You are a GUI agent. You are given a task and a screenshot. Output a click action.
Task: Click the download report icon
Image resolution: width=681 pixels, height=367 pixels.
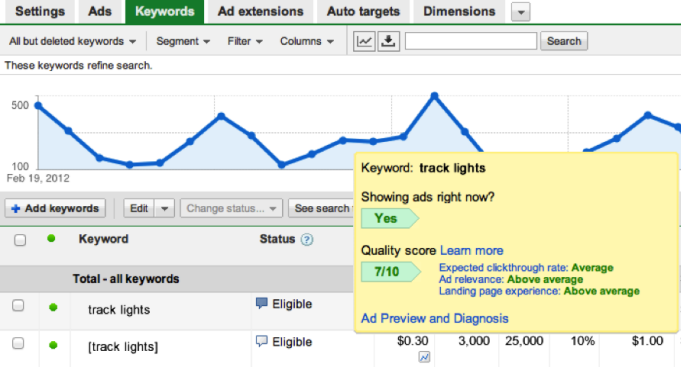click(x=388, y=41)
